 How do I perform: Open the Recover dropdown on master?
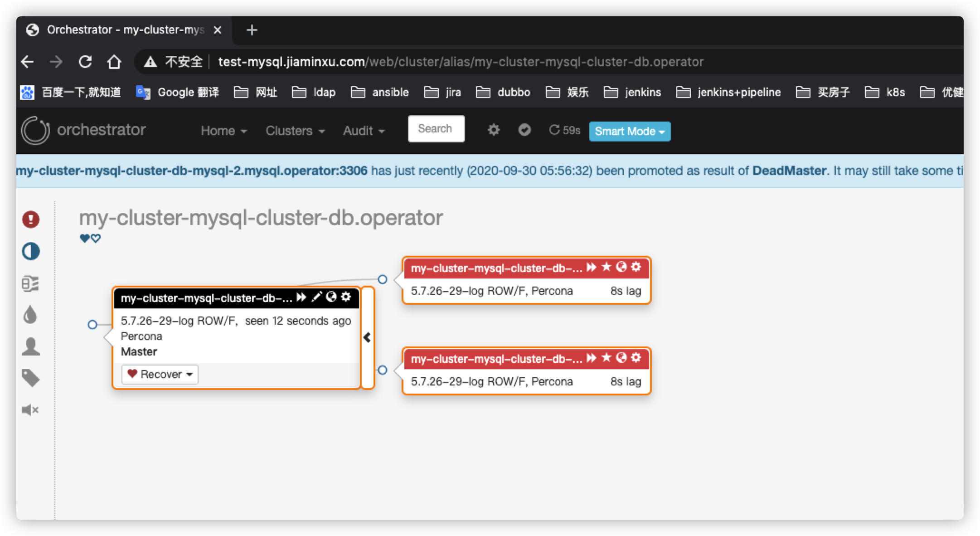point(160,374)
